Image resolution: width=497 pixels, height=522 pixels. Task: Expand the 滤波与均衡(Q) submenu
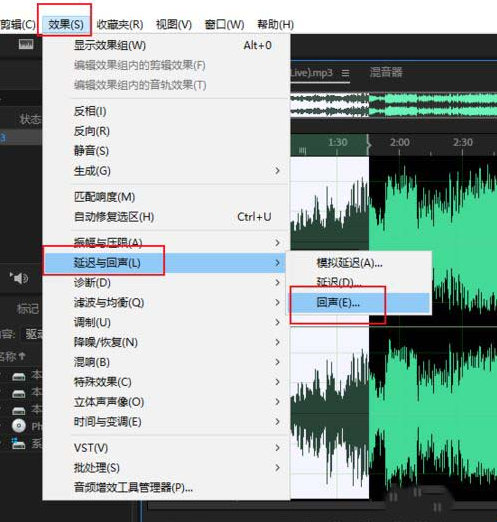tap(166, 302)
